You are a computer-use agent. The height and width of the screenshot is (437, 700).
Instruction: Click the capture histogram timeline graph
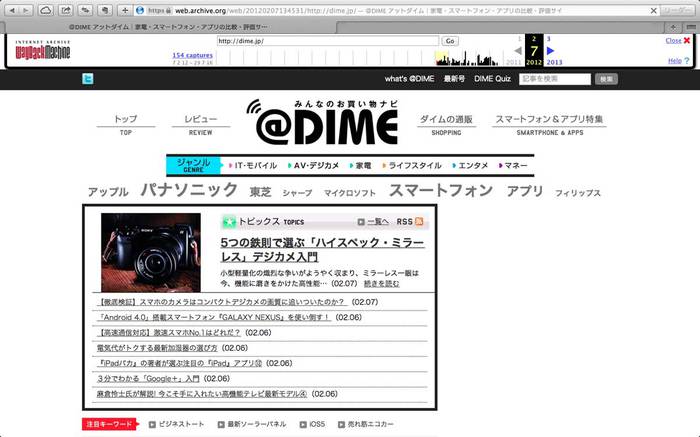point(361,58)
